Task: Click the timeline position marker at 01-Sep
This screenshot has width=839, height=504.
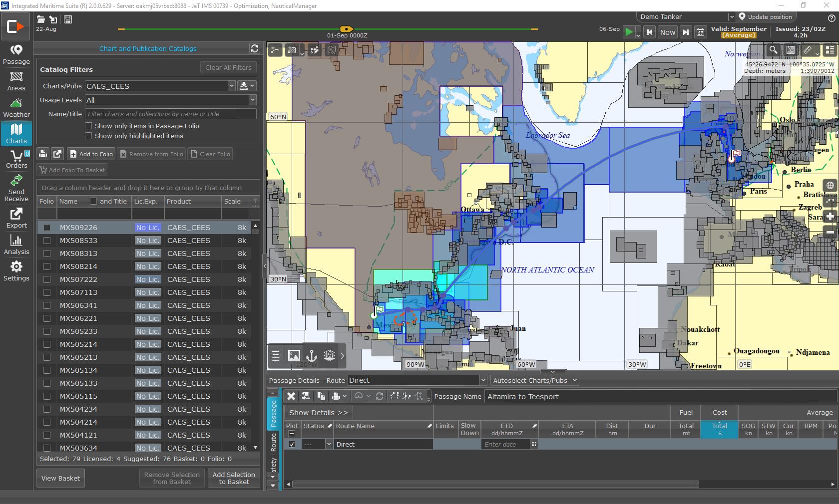Action: pyautogui.click(x=347, y=29)
